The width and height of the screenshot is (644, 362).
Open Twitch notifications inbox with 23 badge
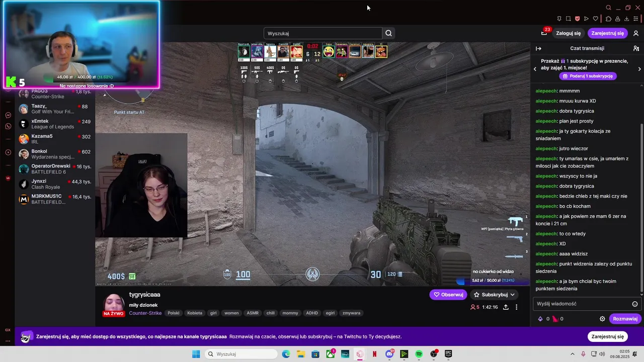tap(544, 33)
